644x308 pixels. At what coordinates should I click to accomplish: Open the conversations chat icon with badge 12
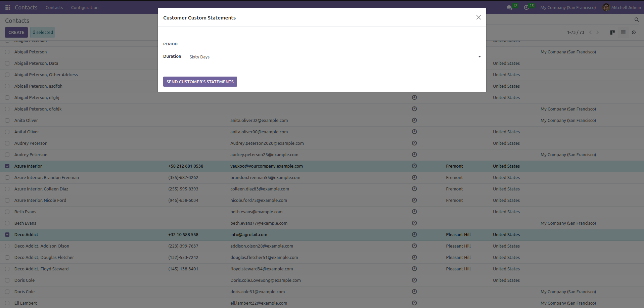click(509, 7)
